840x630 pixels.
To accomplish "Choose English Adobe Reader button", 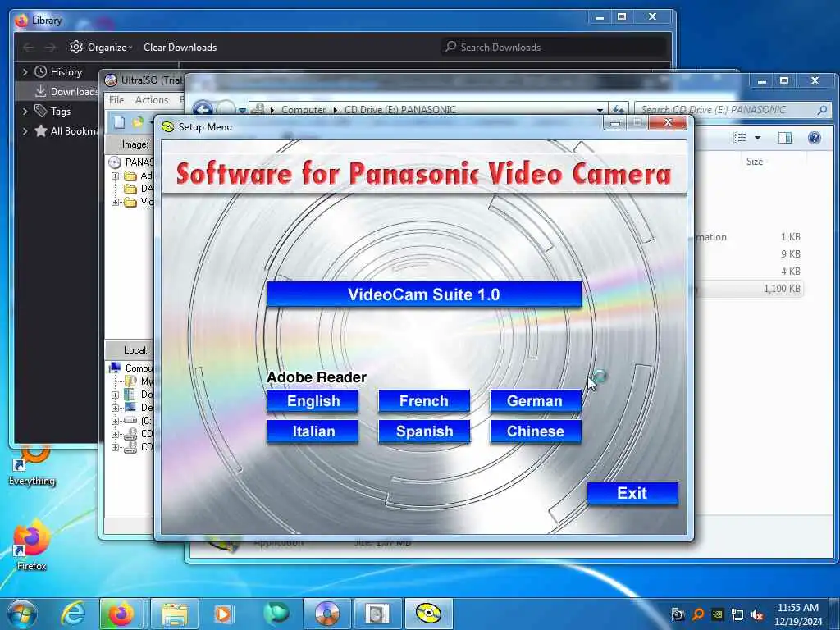I will [x=313, y=400].
